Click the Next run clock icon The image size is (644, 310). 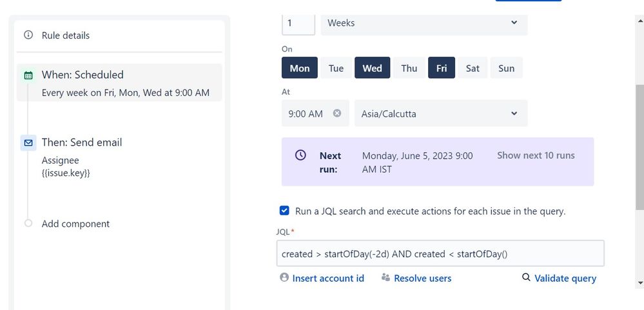tap(300, 155)
